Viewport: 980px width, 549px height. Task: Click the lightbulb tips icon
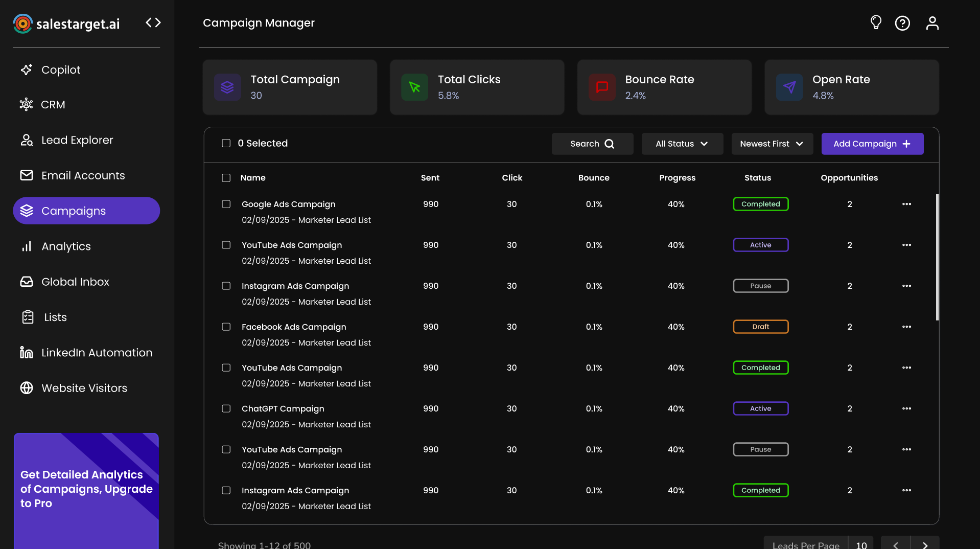[876, 22]
